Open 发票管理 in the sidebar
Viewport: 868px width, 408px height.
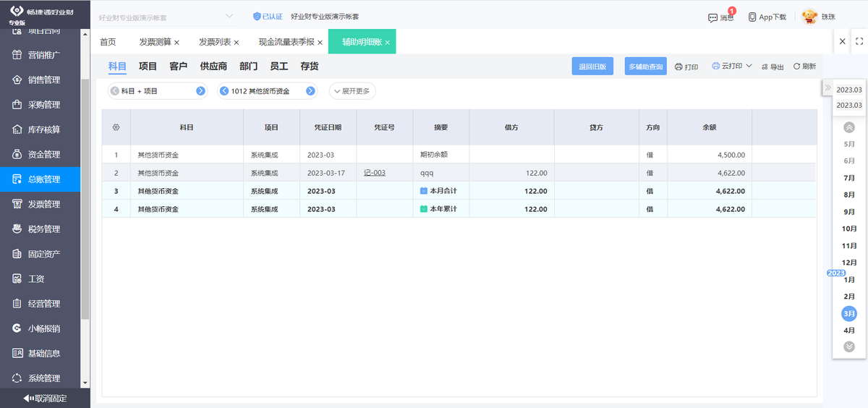pyautogui.click(x=44, y=205)
